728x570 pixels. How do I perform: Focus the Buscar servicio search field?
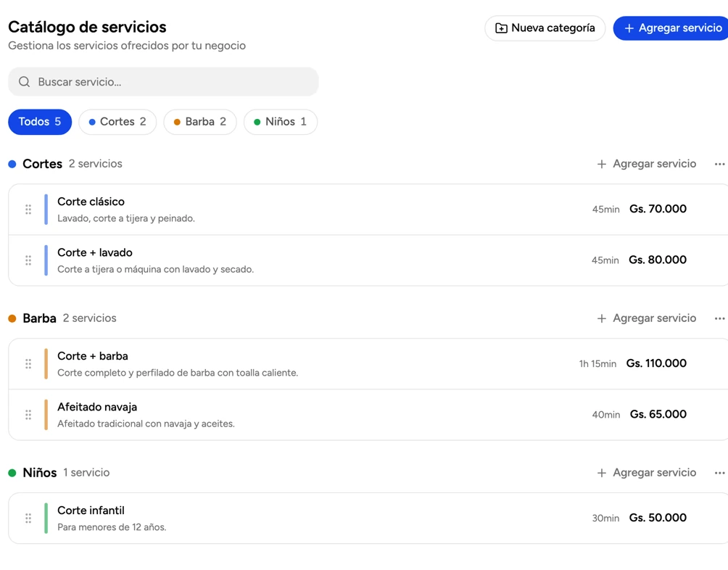tap(163, 82)
